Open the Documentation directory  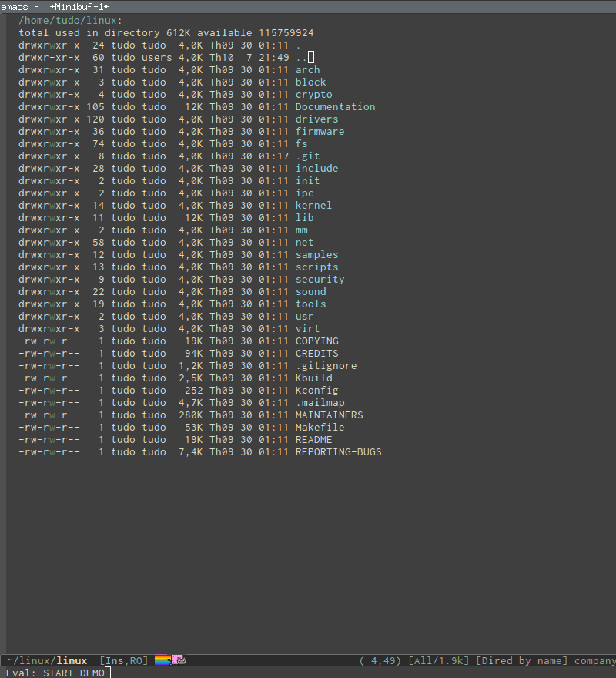[x=335, y=106]
